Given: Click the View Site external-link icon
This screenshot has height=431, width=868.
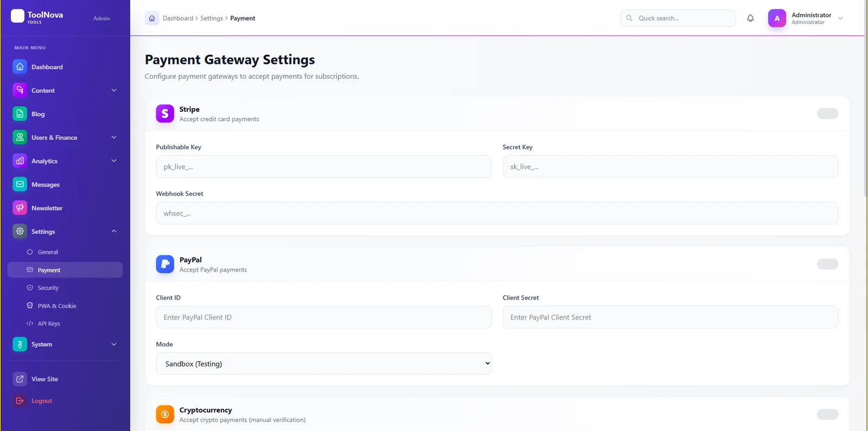Looking at the screenshot, I should pyautogui.click(x=20, y=379).
